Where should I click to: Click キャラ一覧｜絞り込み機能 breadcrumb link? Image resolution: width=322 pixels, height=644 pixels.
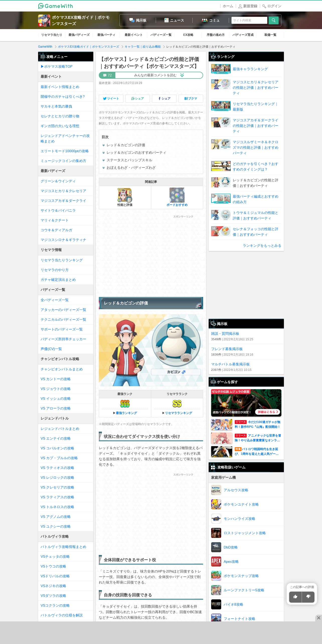pos(143,47)
